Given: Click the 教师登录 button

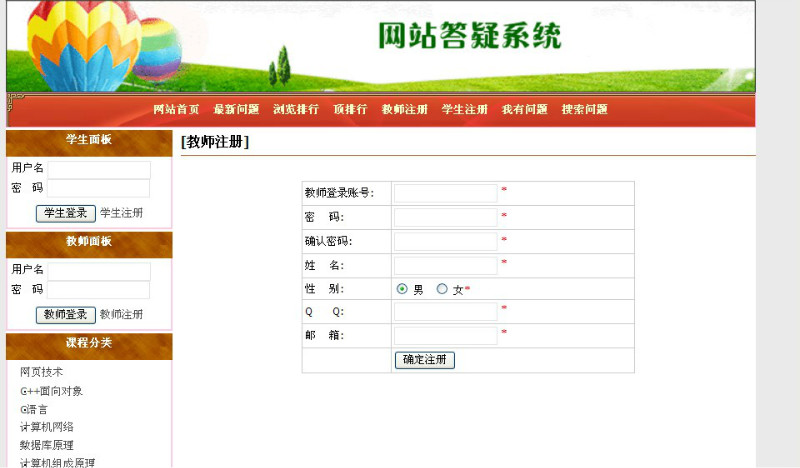Looking at the screenshot, I should (66, 314).
